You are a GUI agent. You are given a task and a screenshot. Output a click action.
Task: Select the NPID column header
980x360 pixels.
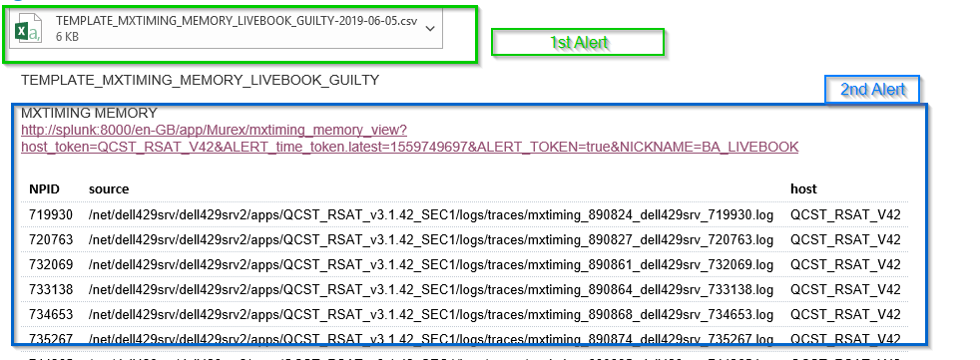tap(44, 188)
